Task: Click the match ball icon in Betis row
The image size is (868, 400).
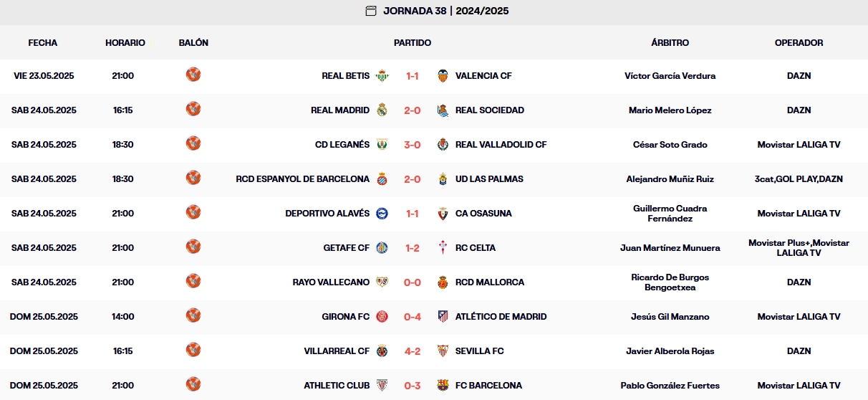Action: click(x=193, y=75)
